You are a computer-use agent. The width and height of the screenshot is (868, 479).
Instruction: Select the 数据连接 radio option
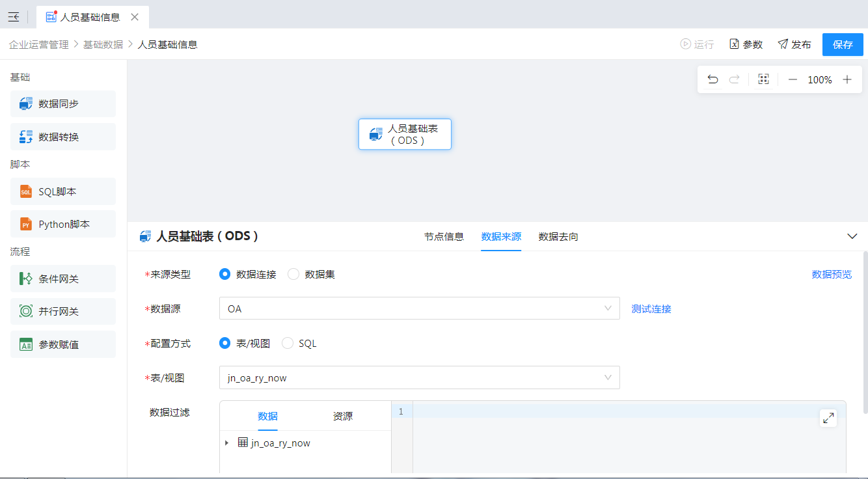pyautogui.click(x=225, y=274)
